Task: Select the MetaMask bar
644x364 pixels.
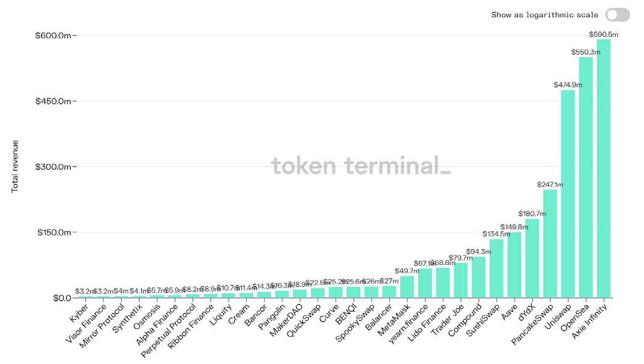Action: [407, 287]
